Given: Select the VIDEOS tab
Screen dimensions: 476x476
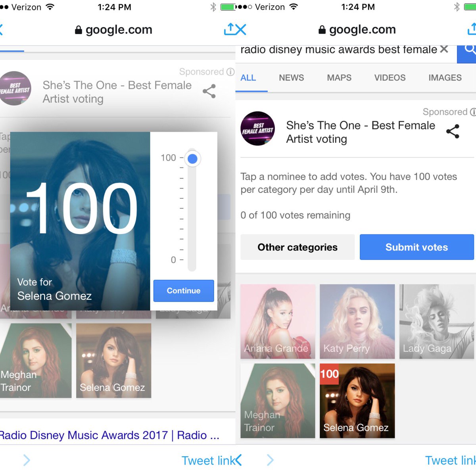Looking at the screenshot, I should tap(390, 78).
